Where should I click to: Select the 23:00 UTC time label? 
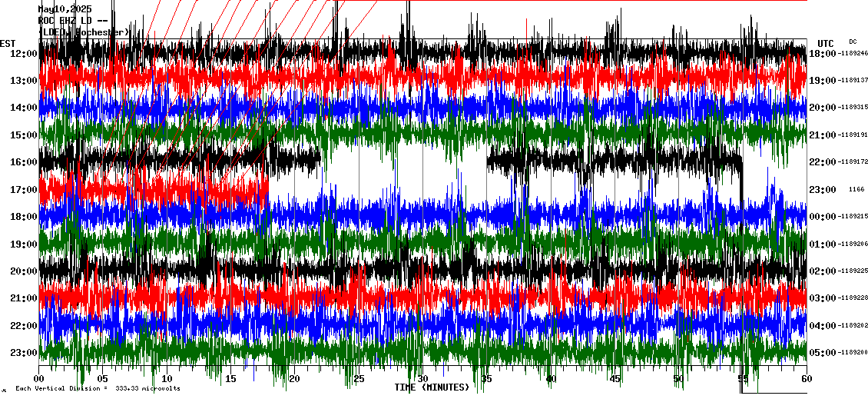pyautogui.click(x=823, y=190)
